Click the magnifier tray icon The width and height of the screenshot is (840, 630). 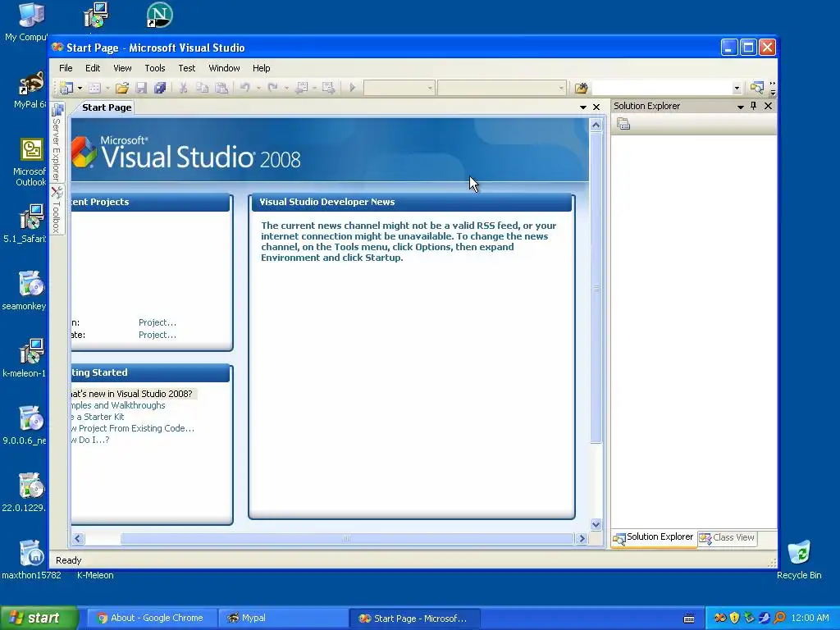click(x=779, y=618)
